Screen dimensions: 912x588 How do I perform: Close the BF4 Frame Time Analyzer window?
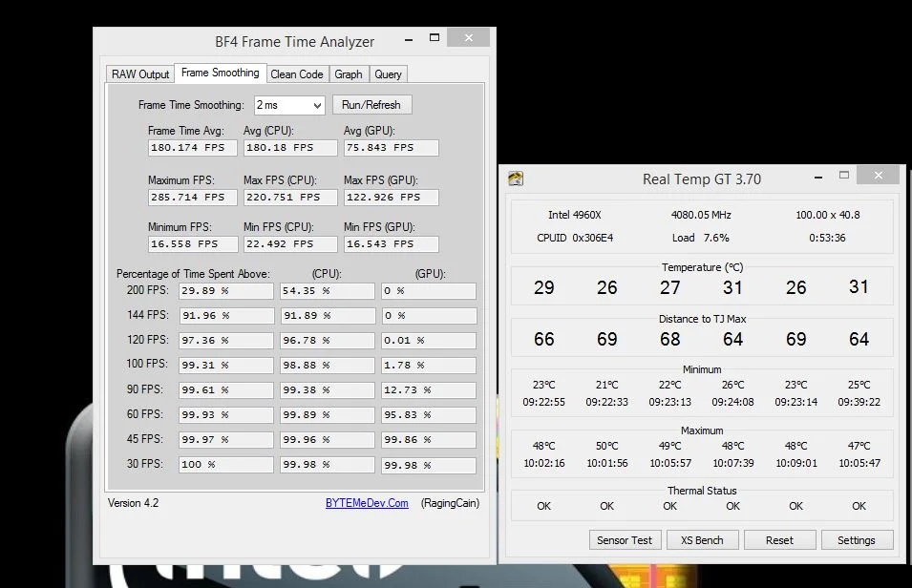[x=468, y=38]
